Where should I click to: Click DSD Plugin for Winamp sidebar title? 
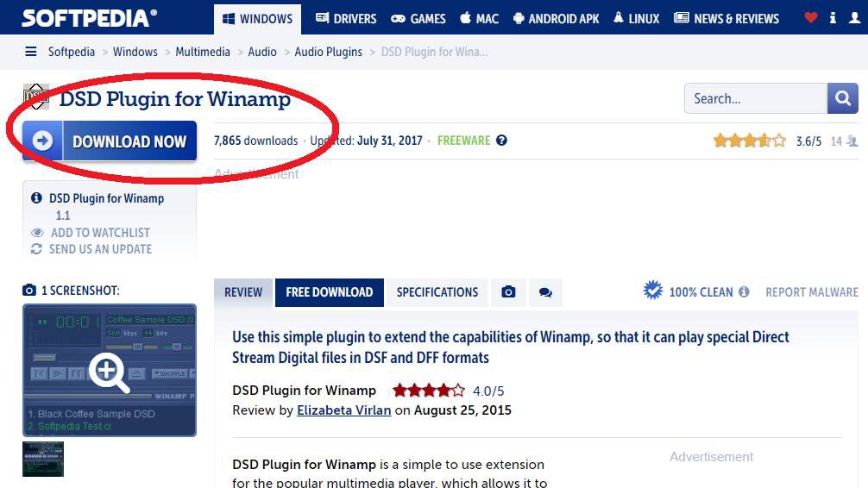106,198
